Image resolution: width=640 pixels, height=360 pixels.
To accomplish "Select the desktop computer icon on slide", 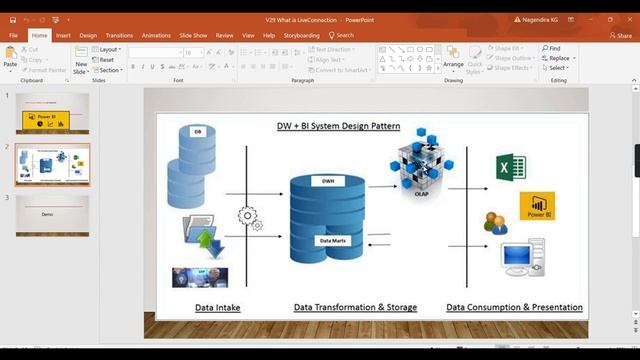I will pyautogui.click(x=522, y=258).
